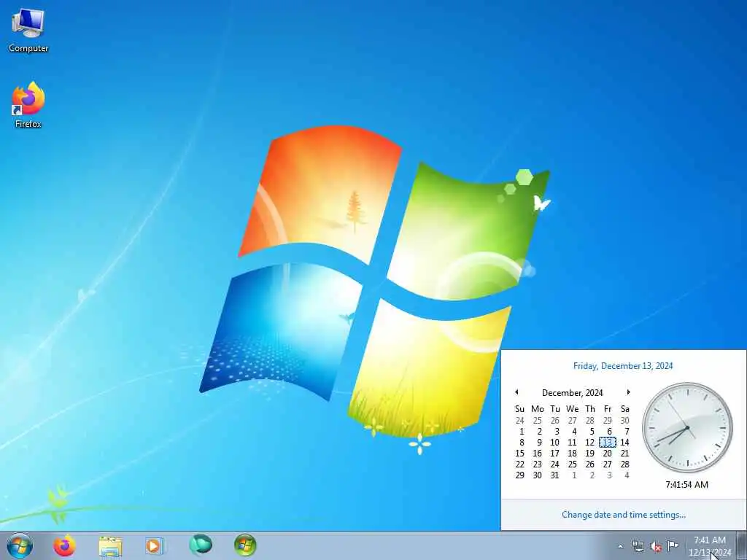
Task: Select December 18 in the calendar
Action: pyautogui.click(x=572, y=454)
